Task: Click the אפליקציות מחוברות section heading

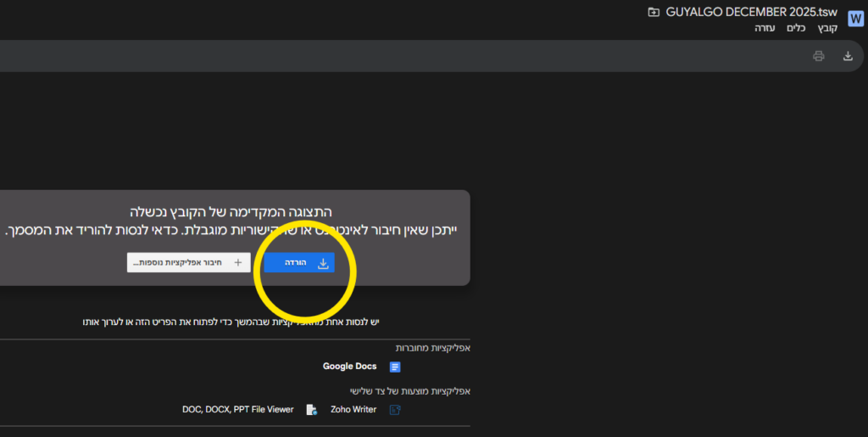Action: pos(432,348)
